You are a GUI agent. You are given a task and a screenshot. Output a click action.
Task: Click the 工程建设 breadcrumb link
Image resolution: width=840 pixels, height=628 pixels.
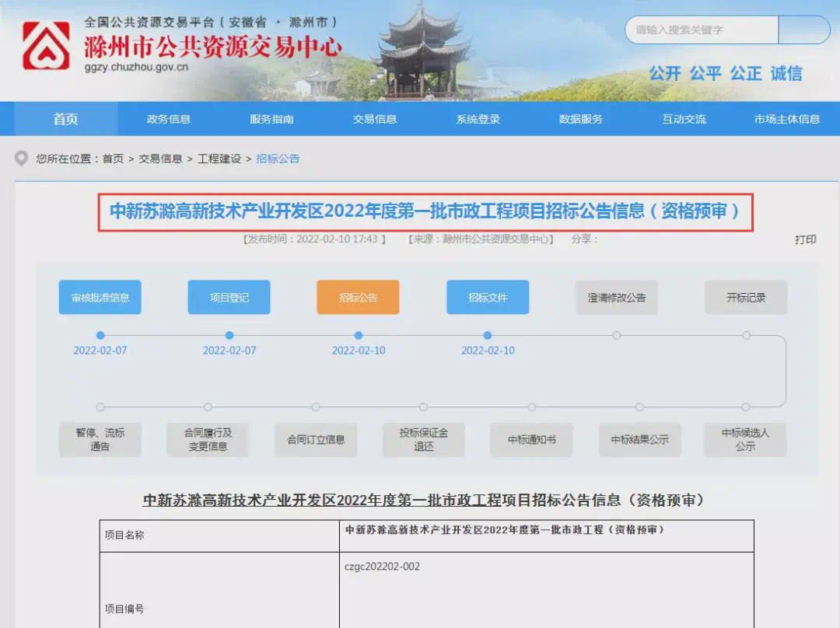219,159
